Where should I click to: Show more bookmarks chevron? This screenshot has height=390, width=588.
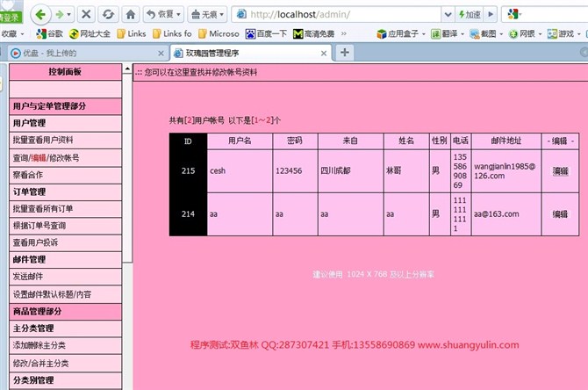coord(343,33)
